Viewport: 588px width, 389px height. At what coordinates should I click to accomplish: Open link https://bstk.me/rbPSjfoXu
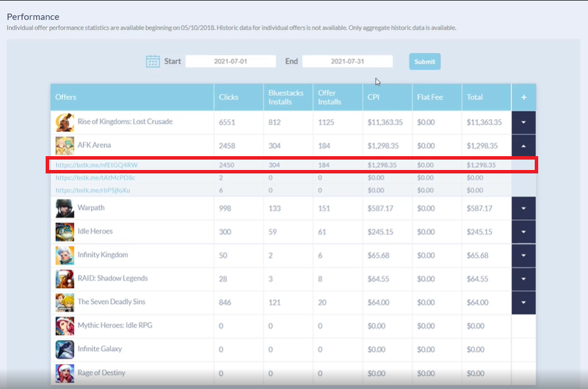(93, 190)
